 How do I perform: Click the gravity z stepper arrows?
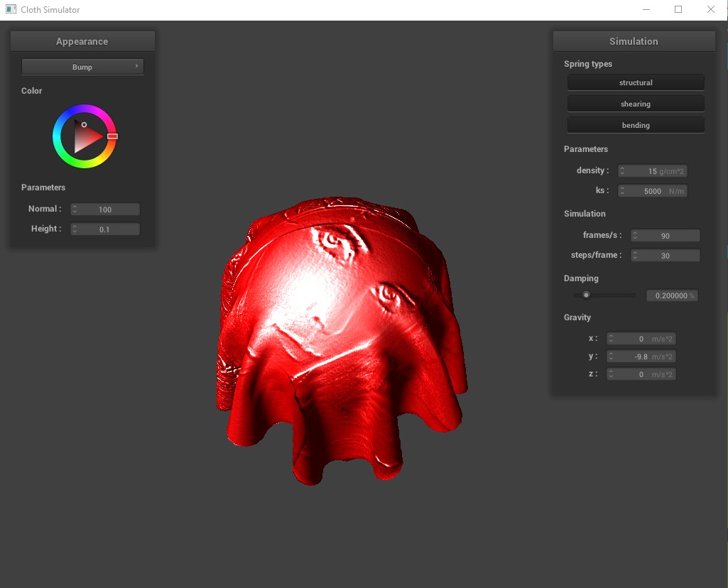tap(611, 374)
